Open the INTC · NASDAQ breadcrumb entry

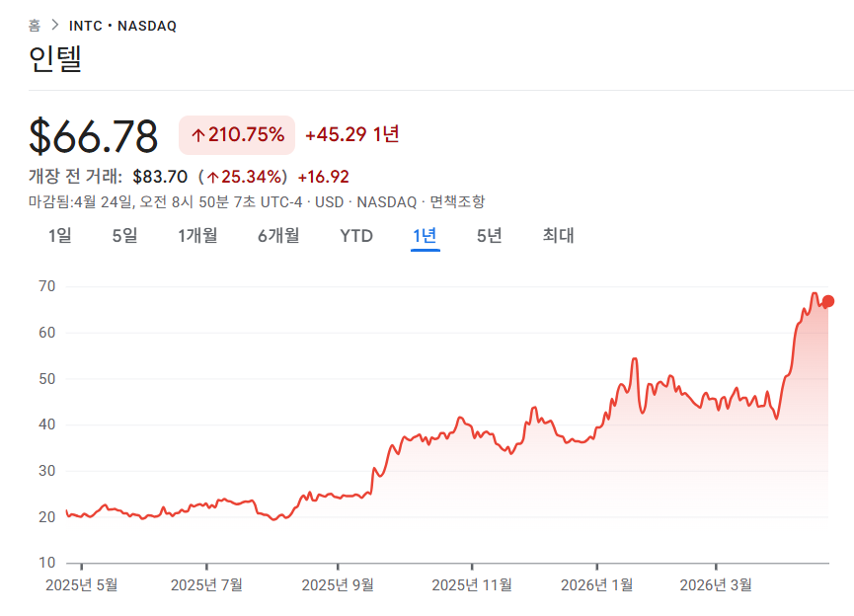coord(120,26)
